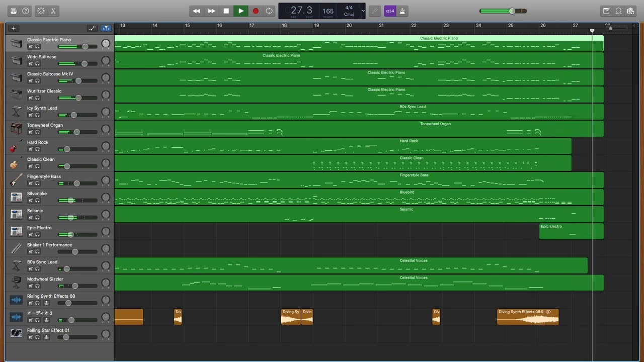
Task: Toggle the track automation button
Action: (x=92, y=29)
